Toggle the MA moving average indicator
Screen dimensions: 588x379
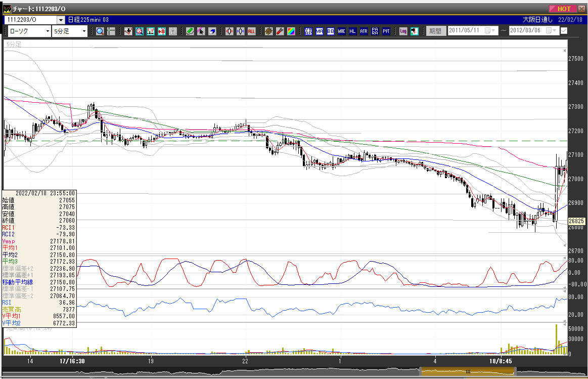click(319, 31)
